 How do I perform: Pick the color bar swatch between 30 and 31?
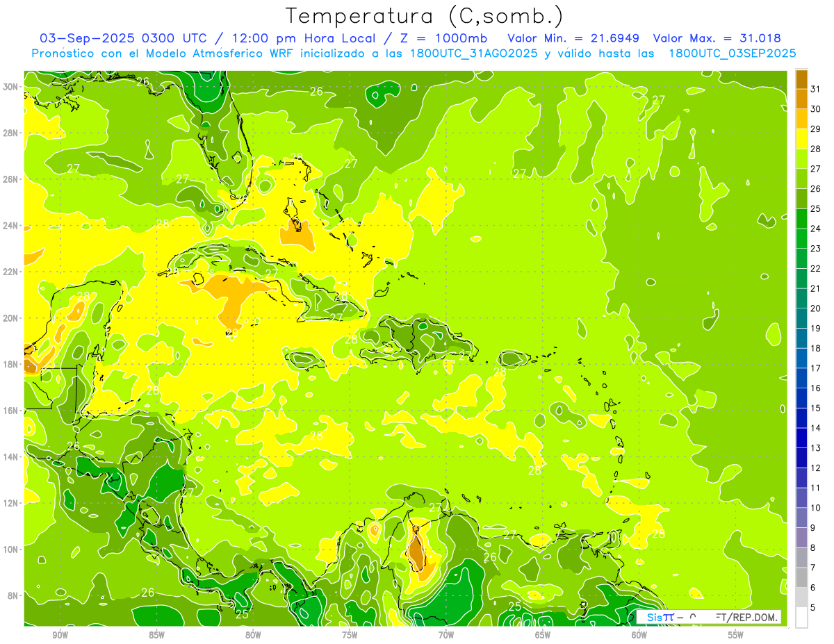pyautogui.click(x=801, y=99)
